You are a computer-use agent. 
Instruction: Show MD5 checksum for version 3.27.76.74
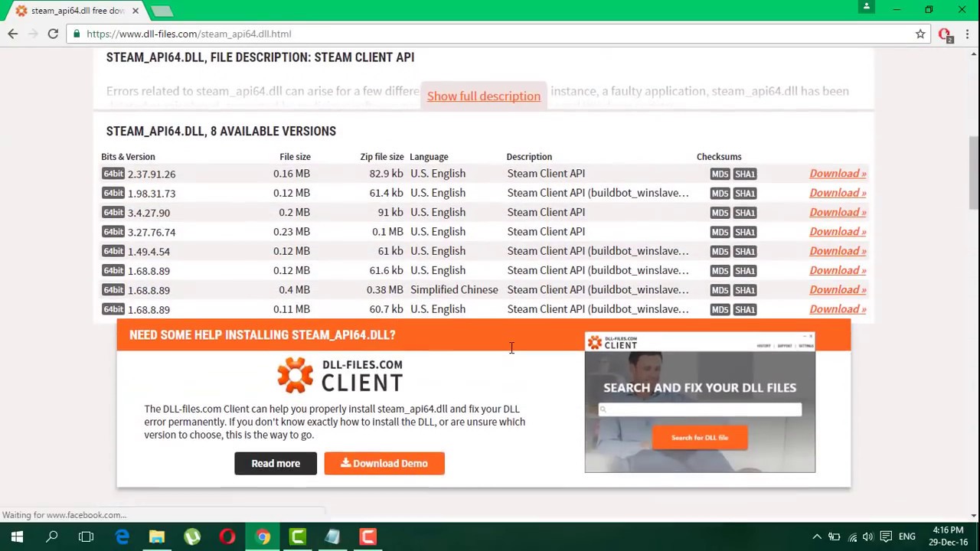tap(720, 232)
